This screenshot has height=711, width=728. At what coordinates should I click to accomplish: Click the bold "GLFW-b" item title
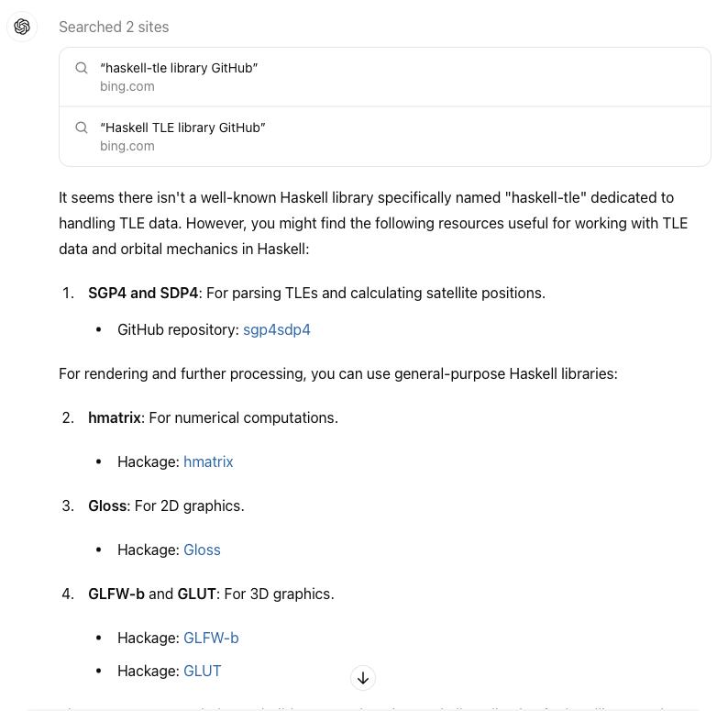tap(116, 594)
